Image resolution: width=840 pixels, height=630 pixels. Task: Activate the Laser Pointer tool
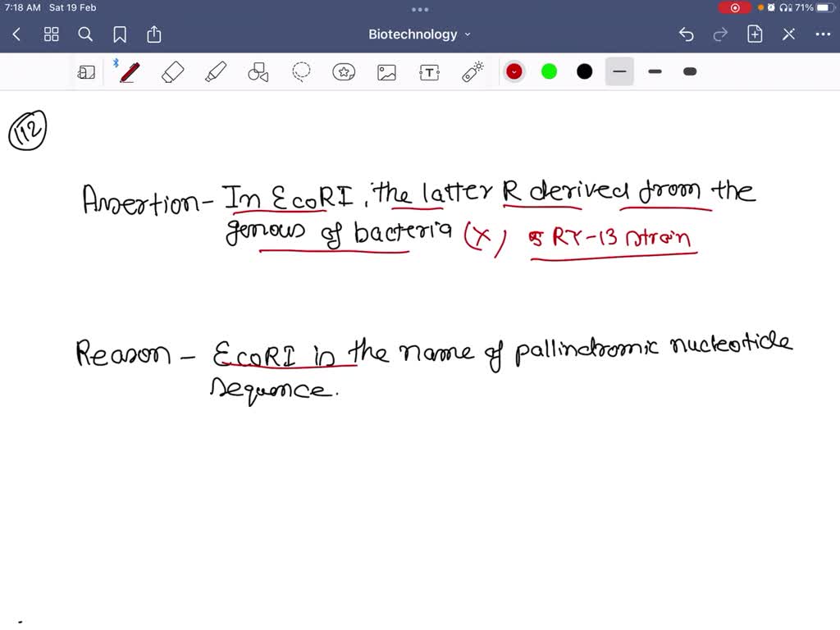tap(472, 71)
